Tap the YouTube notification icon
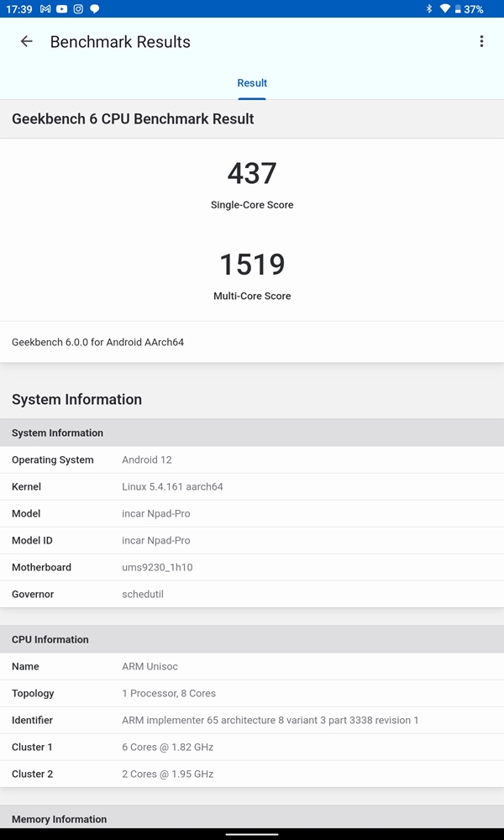The width and height of the screenshot is (504, 840). pos(61,9)
